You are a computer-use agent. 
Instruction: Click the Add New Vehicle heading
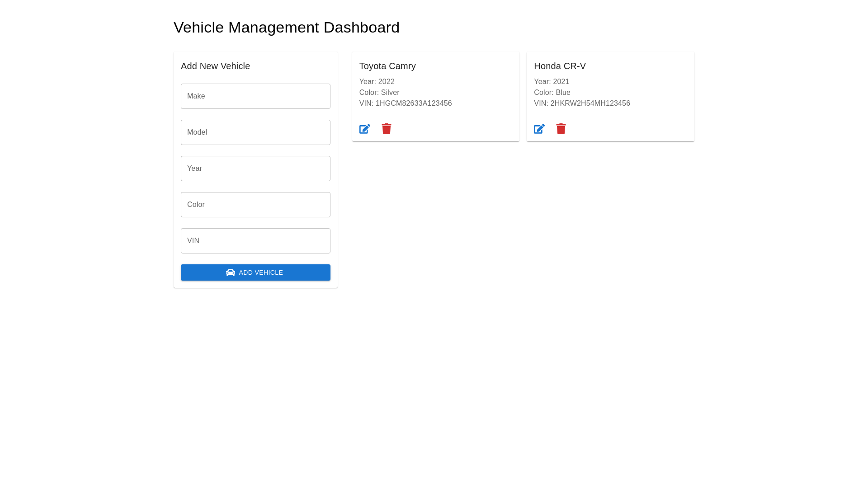coord(215,66)
